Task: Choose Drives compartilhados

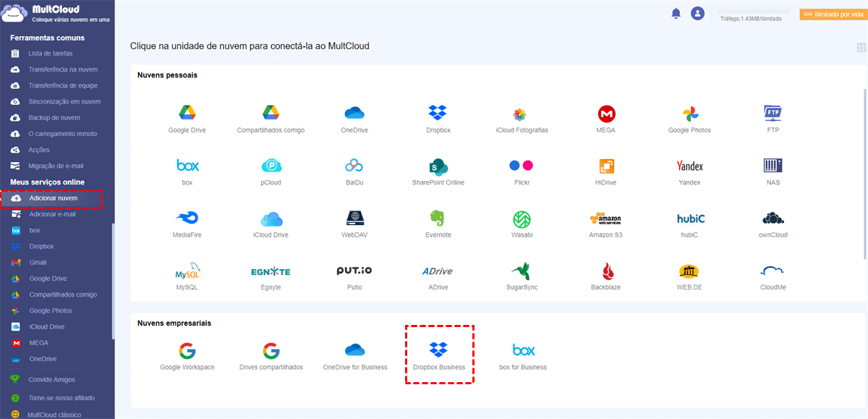Action: [271, 351]
